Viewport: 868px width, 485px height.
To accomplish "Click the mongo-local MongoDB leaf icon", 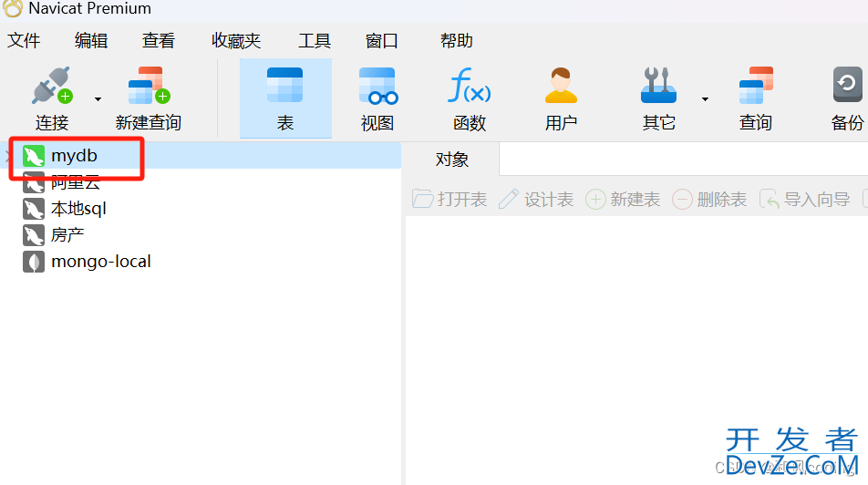I will click(x=33, y=262).
